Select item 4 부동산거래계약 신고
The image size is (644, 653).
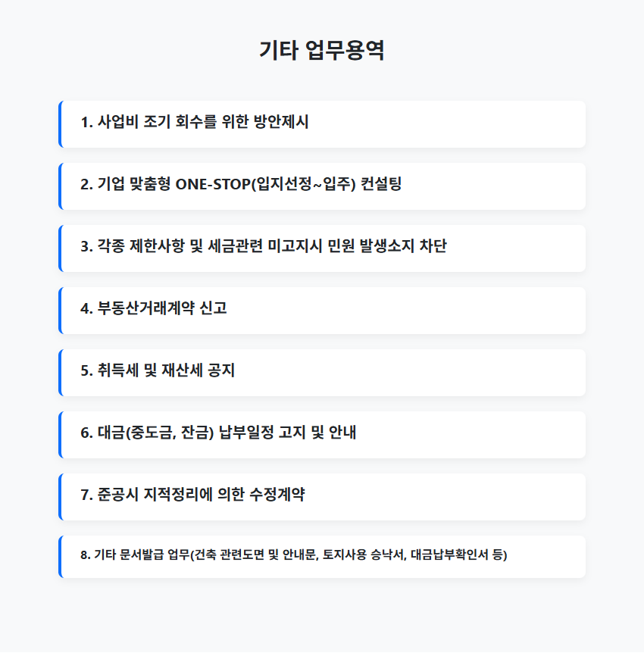tap(322, 311)
